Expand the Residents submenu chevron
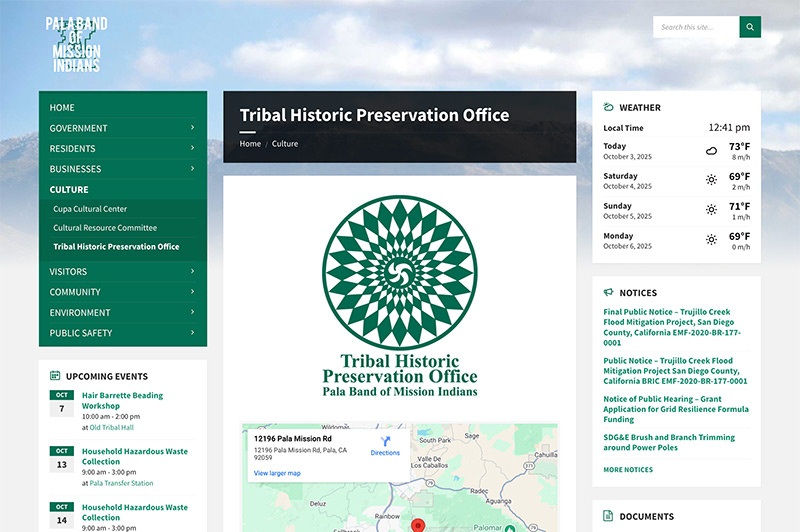Screen dimensions: 800x532 pos(192,149)
